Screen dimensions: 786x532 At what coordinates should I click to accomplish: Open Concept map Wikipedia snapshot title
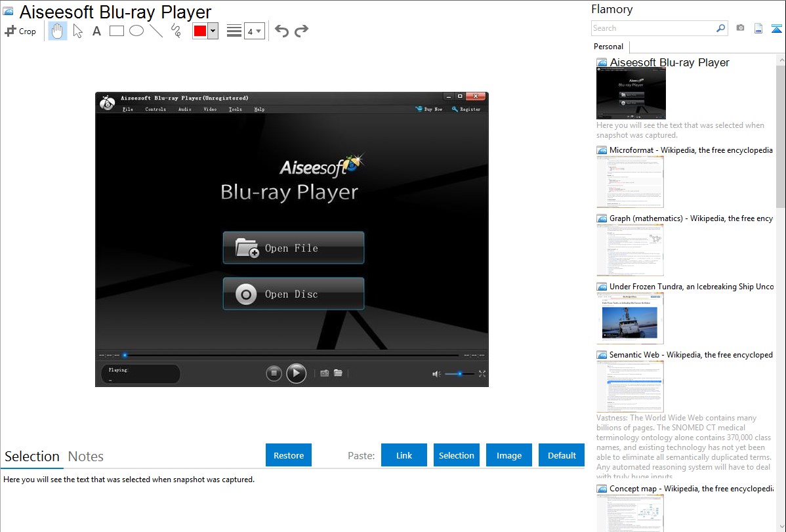[691, 488]
